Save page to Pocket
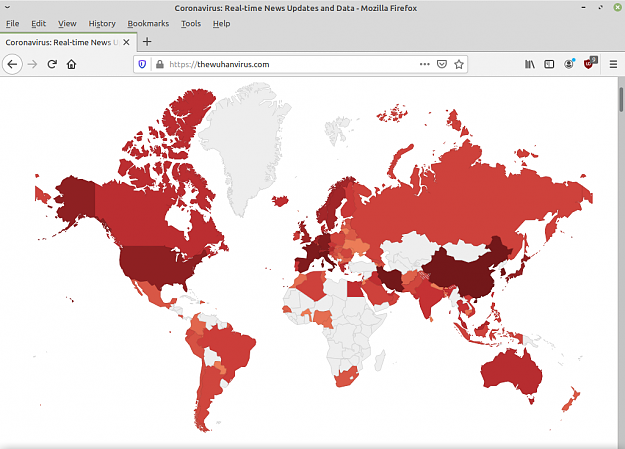The image size is (625, 449). point(442,64)
